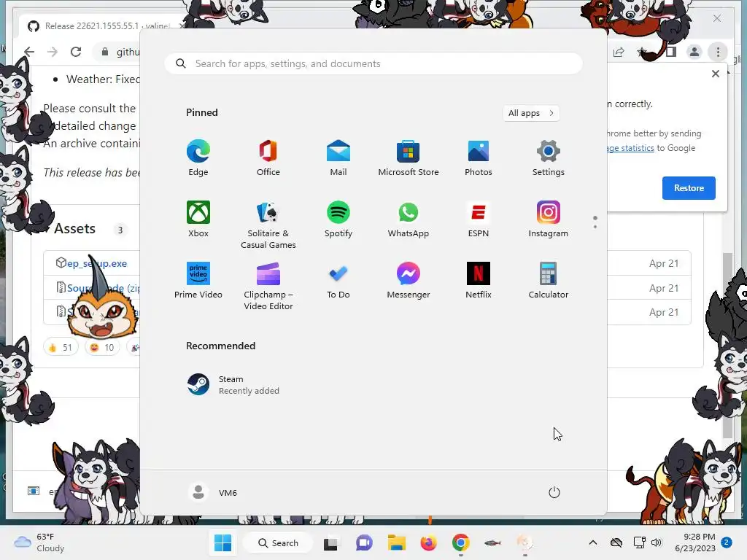The height and width of the screenshot is (560, 747).
Task: Open WhatsApp pinned app
Action: pyautogui.click(x=409, y=219)
